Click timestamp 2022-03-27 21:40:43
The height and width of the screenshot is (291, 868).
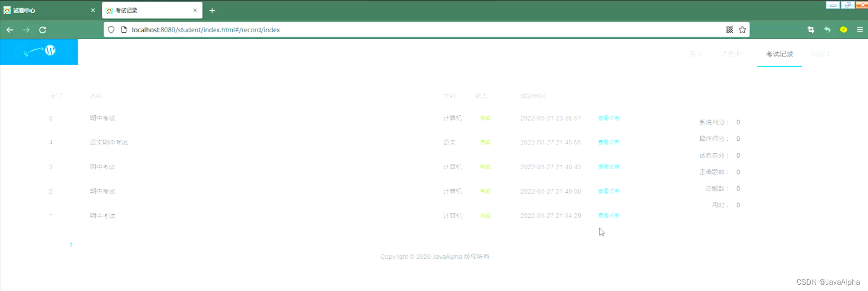tap(551, 167)
